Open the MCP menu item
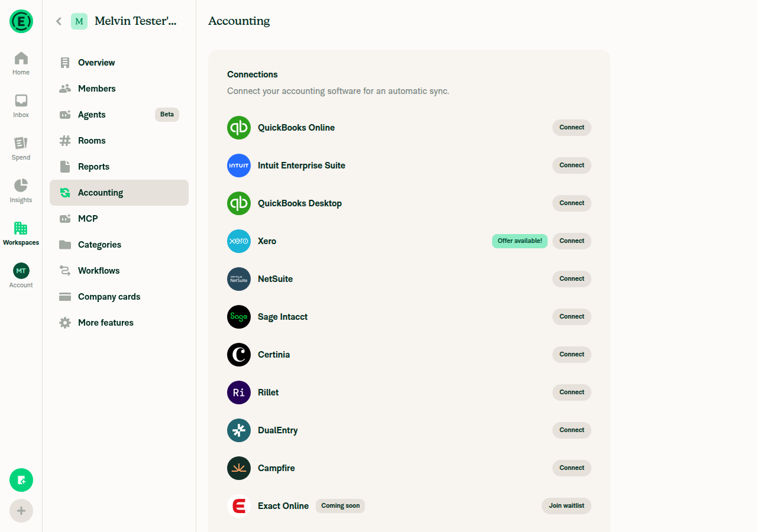This screenshot has width=757, height=532. coord(119,219)
